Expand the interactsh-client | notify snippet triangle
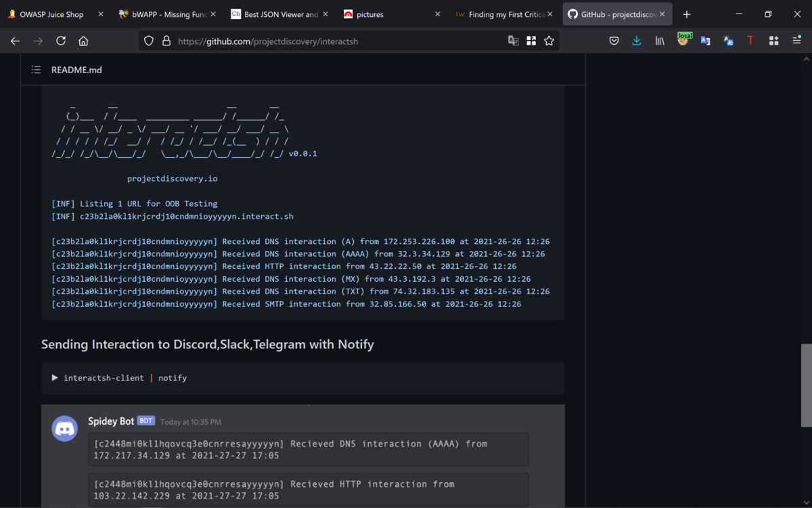This screenshot has height=508, width=812. point(55,378)
